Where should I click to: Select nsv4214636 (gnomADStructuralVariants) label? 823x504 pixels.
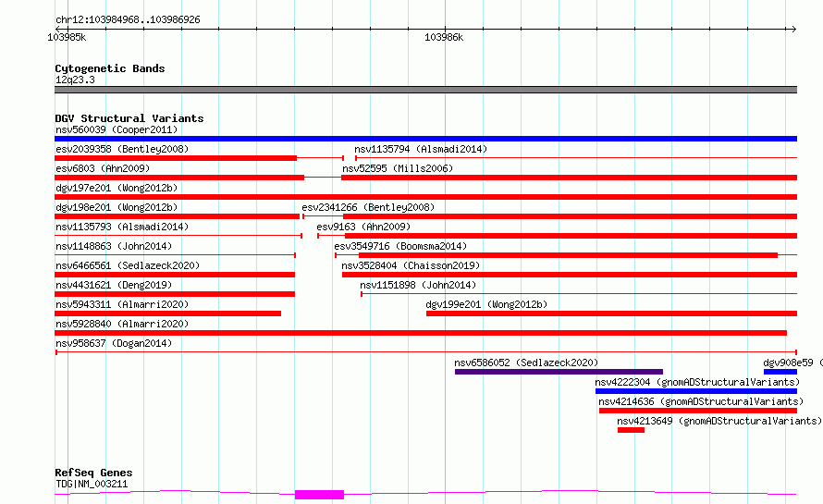click(701, 401)
